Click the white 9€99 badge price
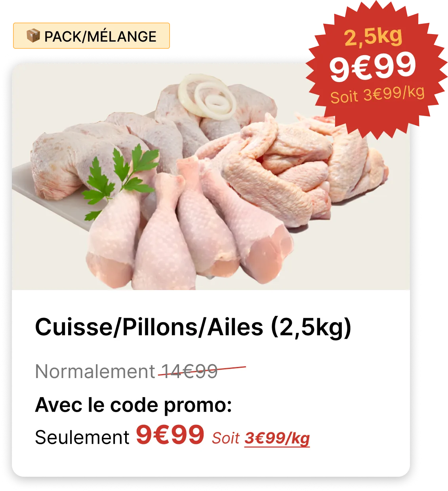The width and height of the screenshot is (448, 491). point(373,67)
